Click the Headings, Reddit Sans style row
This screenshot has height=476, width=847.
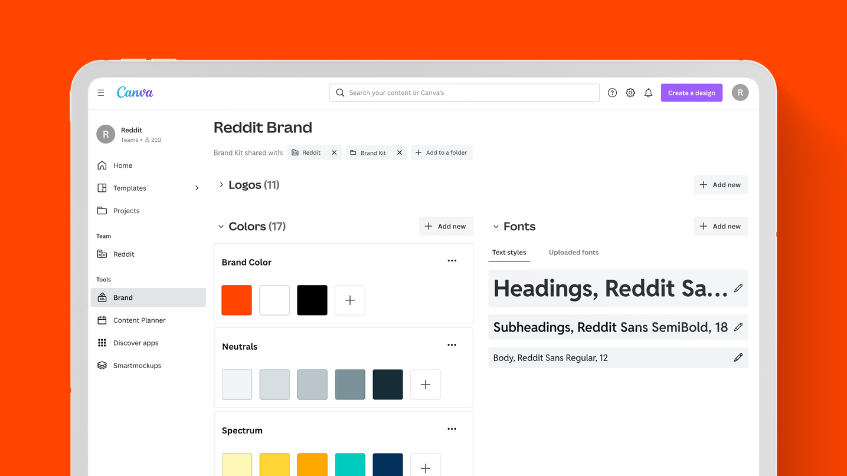click(618, 289)
